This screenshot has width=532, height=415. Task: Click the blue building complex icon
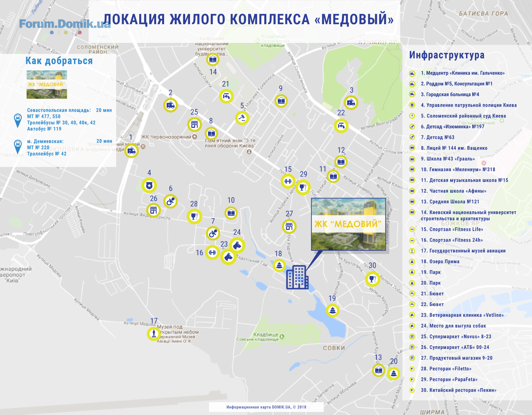point(297,277)
